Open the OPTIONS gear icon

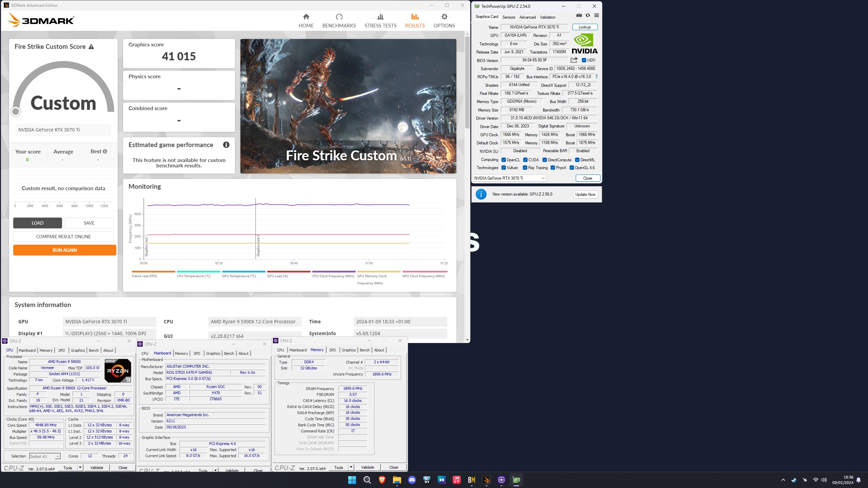(444, 17)
